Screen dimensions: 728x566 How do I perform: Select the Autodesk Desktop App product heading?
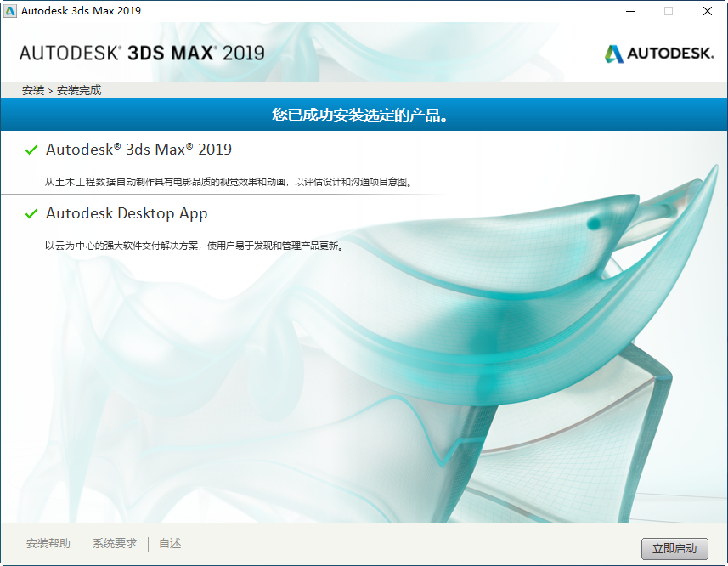tap(127, 213)
